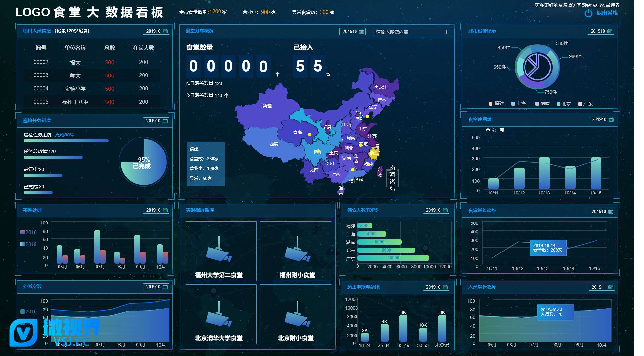Viewport: 644px width, 356px height.
Task: Open the 北京附小食堂 camera feed
Action: [295, 314]
